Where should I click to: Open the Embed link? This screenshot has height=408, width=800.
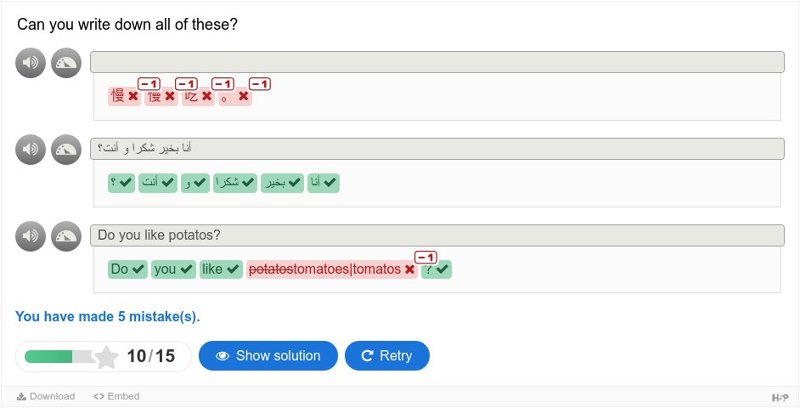click(x=116, y=396)
